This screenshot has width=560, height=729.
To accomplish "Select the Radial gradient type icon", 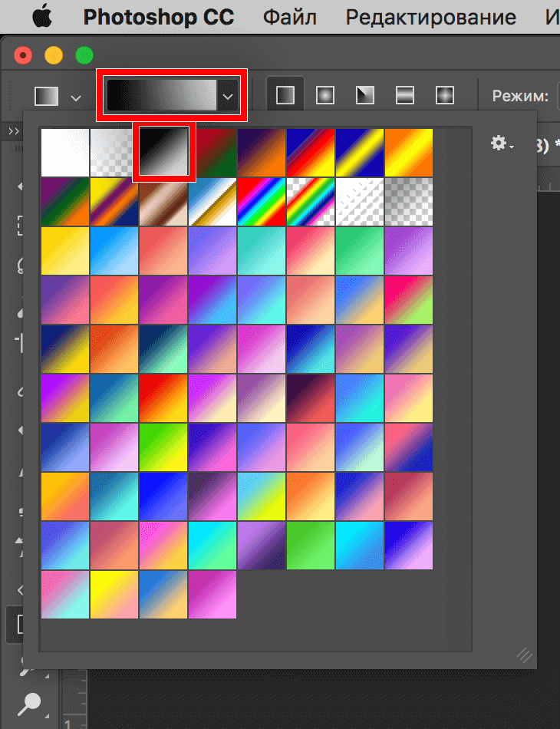I will click(324, 95).
